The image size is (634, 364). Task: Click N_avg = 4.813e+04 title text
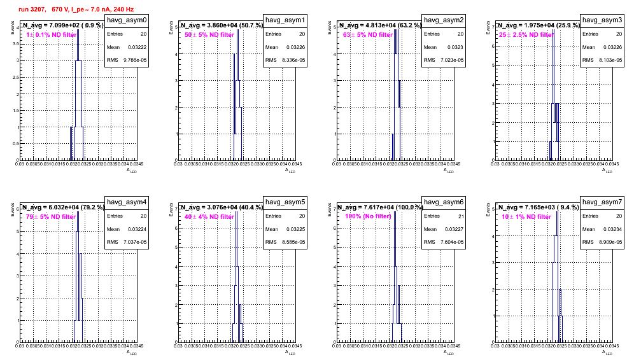click(x=380, y=25)
